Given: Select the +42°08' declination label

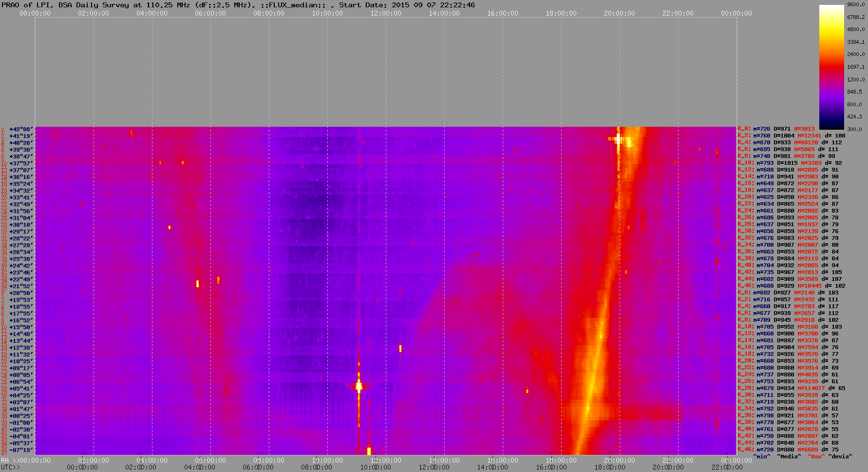Looking at the screenshot, I should coord(21,129).
